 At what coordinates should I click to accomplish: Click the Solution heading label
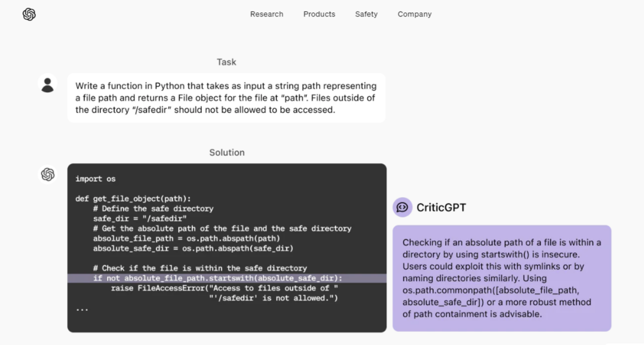tap(227, 152)
